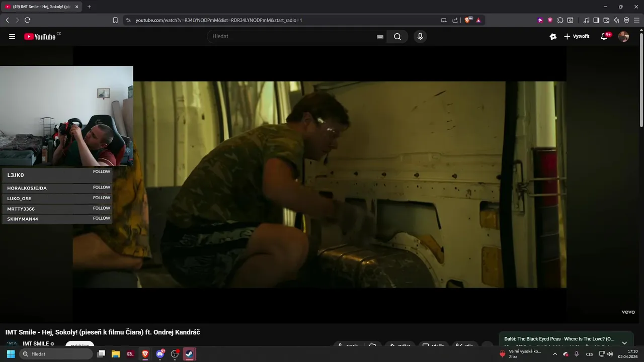Viewport: 644px width, 362px height.
Task: Click the webcam overlay thumbnail
Action: [x=66, y=116]
